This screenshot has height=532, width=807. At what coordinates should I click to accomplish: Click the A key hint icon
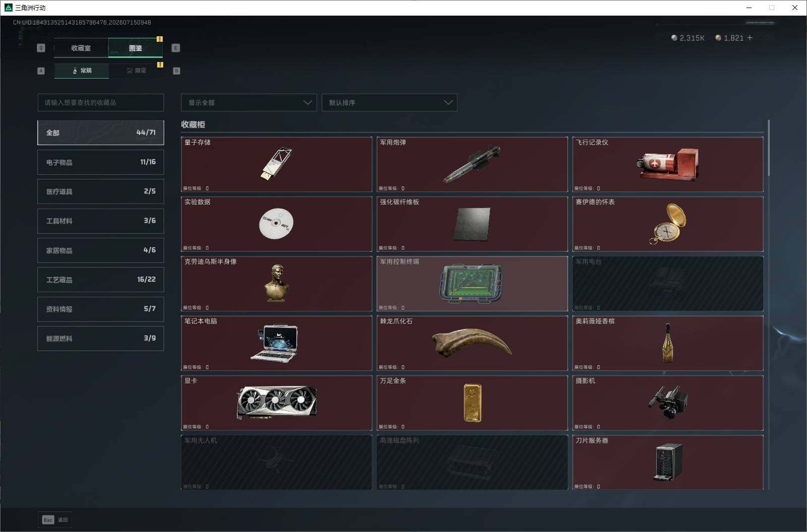tap(41, 71)
